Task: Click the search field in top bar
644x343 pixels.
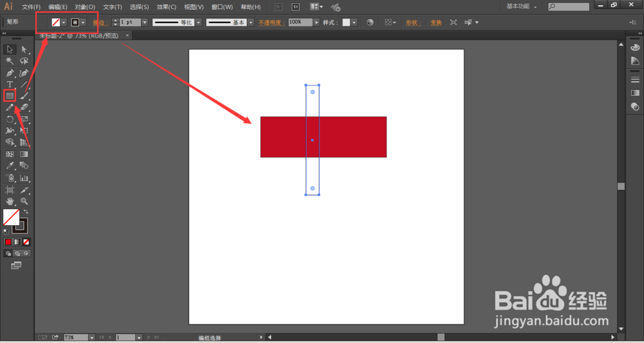Action: click(x=569, y=6)
